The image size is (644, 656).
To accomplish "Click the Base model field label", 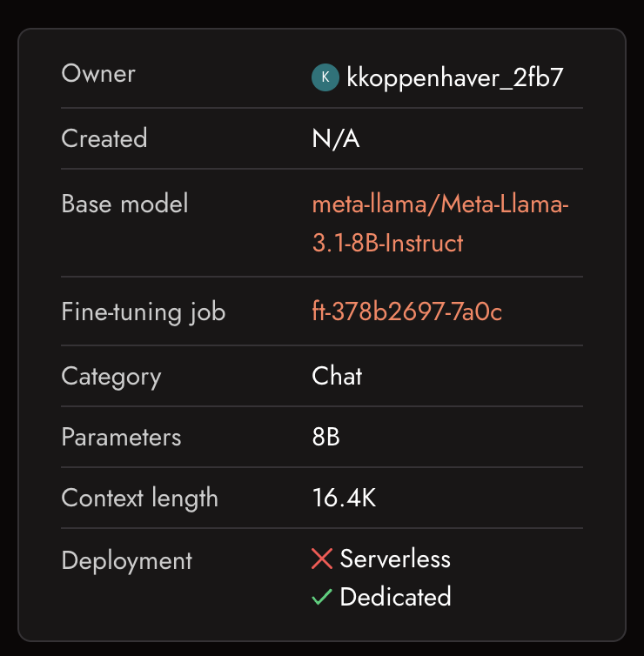I will 124,204.
